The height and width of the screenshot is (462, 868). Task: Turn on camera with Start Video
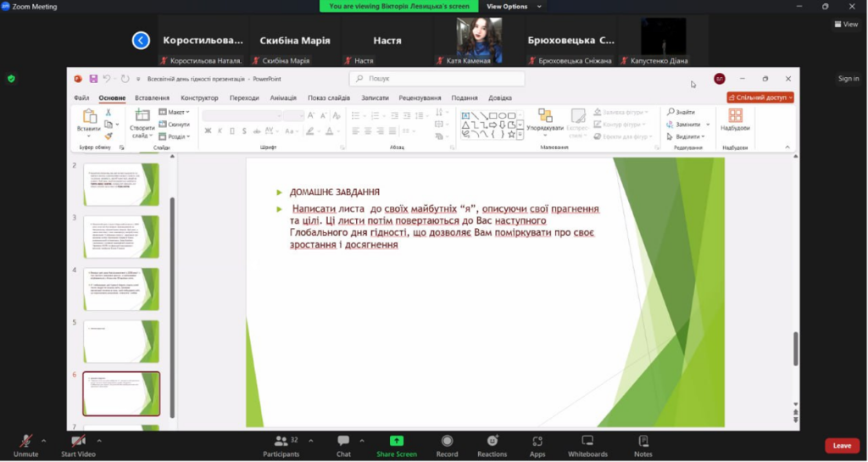(78, 443)
